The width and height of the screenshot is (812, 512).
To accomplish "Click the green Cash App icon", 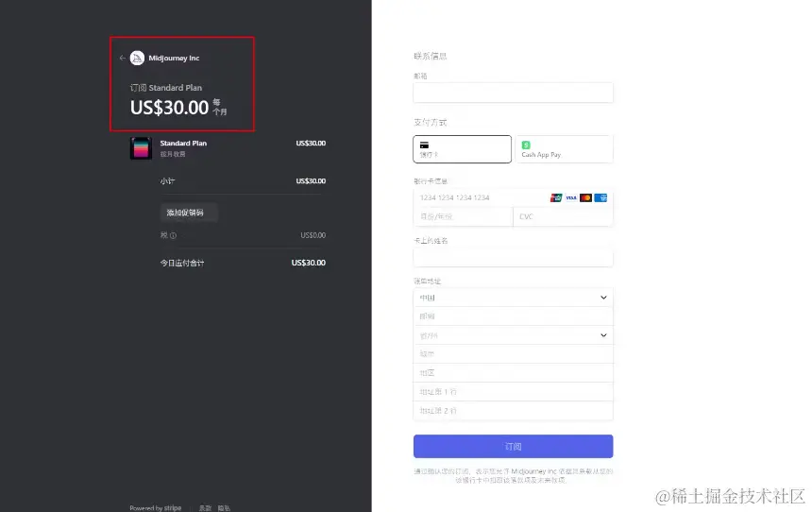I will (526, 145).
